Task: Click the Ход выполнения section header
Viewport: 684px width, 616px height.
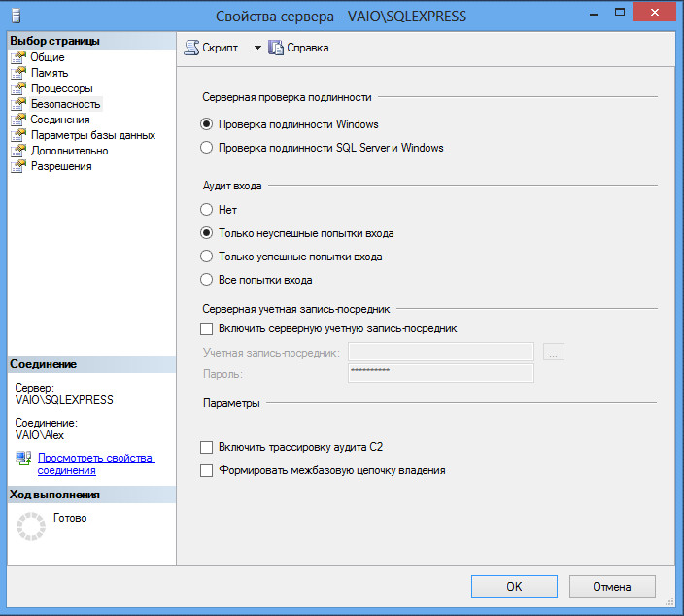Action: (x=91, y=495)
